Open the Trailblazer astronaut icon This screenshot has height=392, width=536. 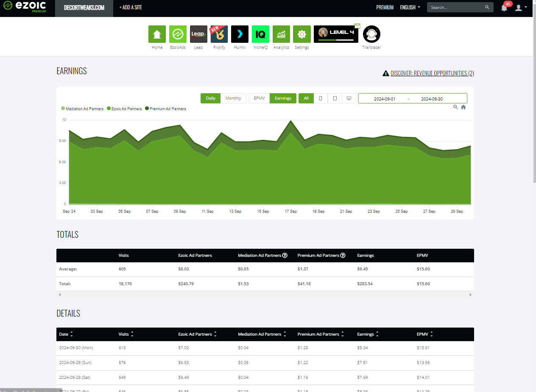click(372, 34)
